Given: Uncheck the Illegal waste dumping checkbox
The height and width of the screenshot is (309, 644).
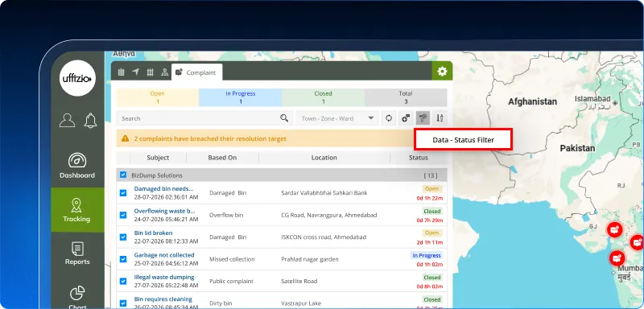Looking at the screenshot, I should 123,281.
